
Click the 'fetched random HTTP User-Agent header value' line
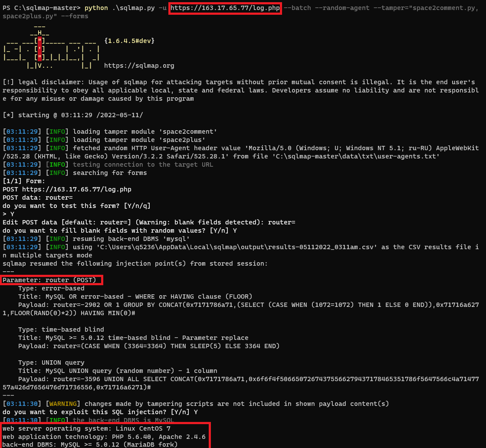pyautogui.click(x=240, y=152)
